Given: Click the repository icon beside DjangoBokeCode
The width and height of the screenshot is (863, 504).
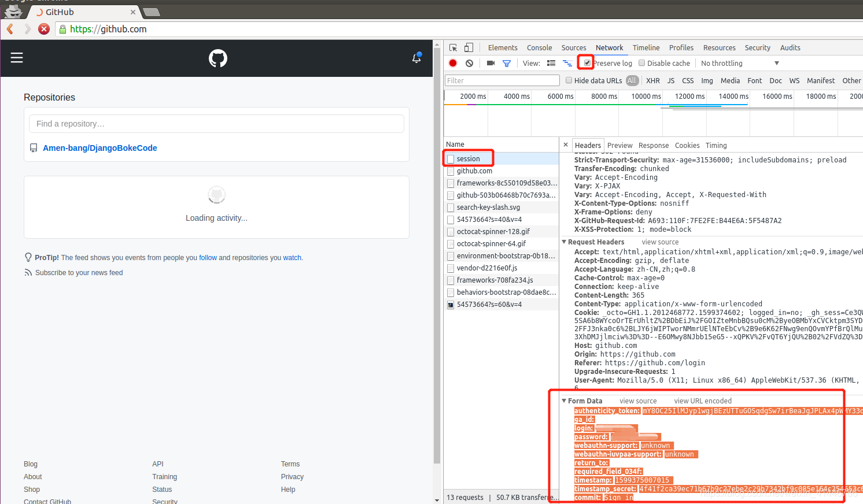Looking at the screenshot, I should (34, 148).
